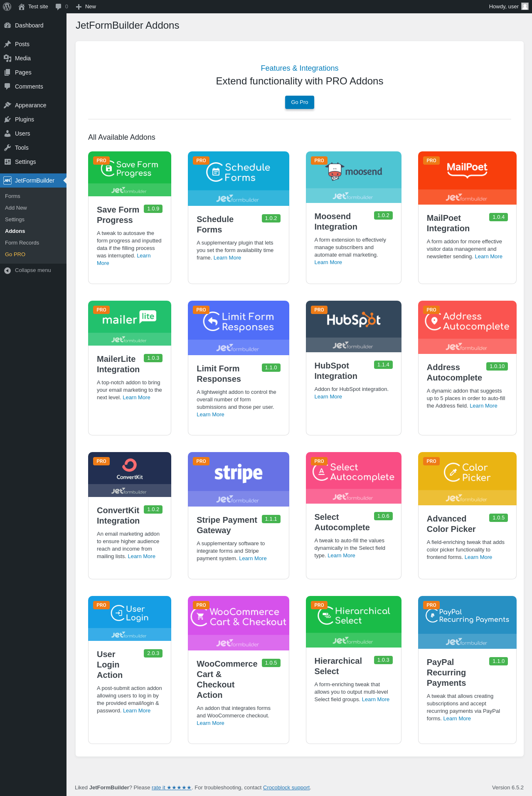Click the Features & Integrations heading link
This screenshot has width=532, height=796.
pyautogui.click(x=300, y=68)
